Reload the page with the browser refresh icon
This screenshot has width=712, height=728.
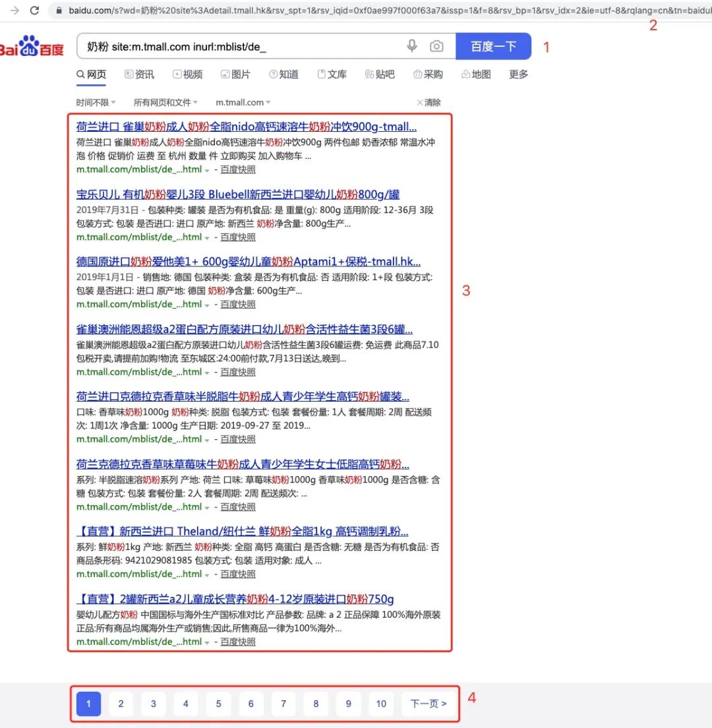point(34,11)
